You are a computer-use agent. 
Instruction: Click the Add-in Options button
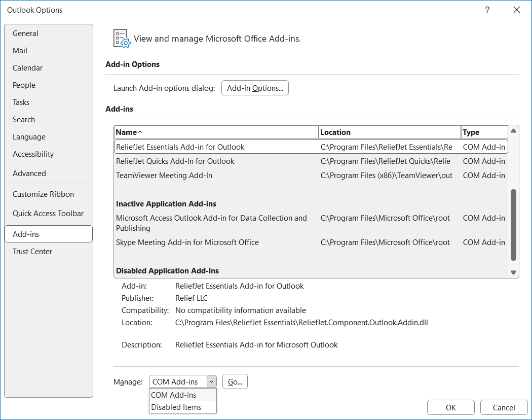[255, 88]
